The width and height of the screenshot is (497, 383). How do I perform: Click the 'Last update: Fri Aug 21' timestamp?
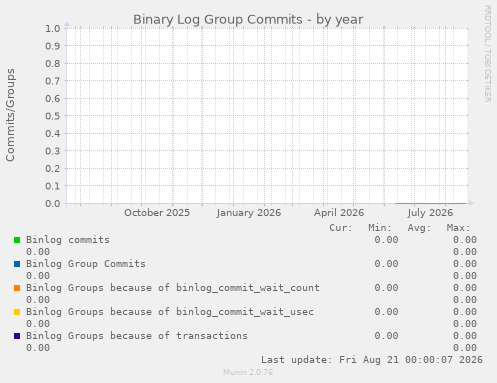[372, 360]
